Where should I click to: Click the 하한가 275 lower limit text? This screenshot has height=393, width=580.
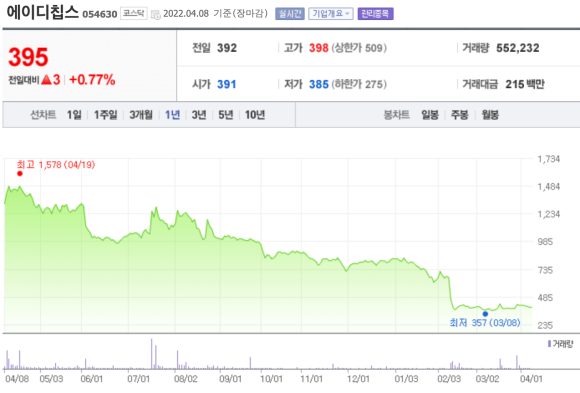pos(359,84)
